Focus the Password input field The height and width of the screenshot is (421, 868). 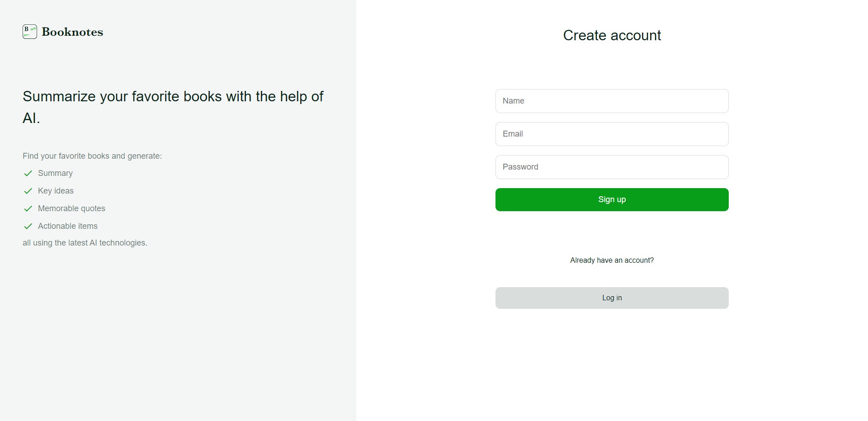[x=612, y=167]
